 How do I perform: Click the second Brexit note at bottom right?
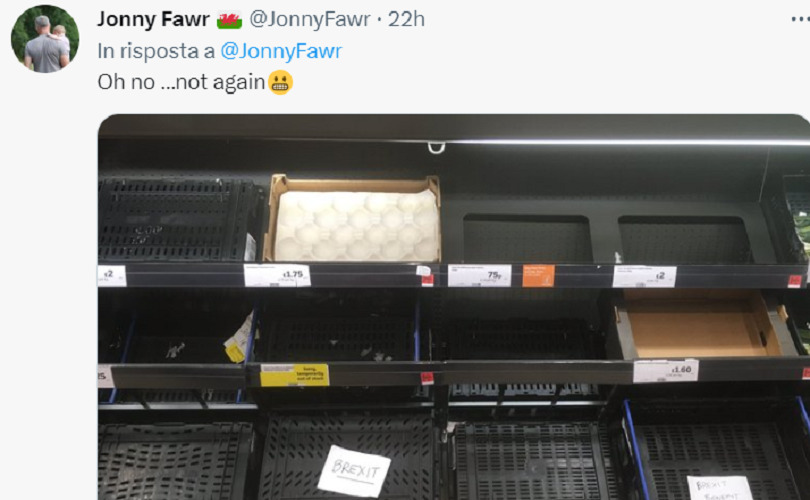pyautogui.click(x=720, y=488)
